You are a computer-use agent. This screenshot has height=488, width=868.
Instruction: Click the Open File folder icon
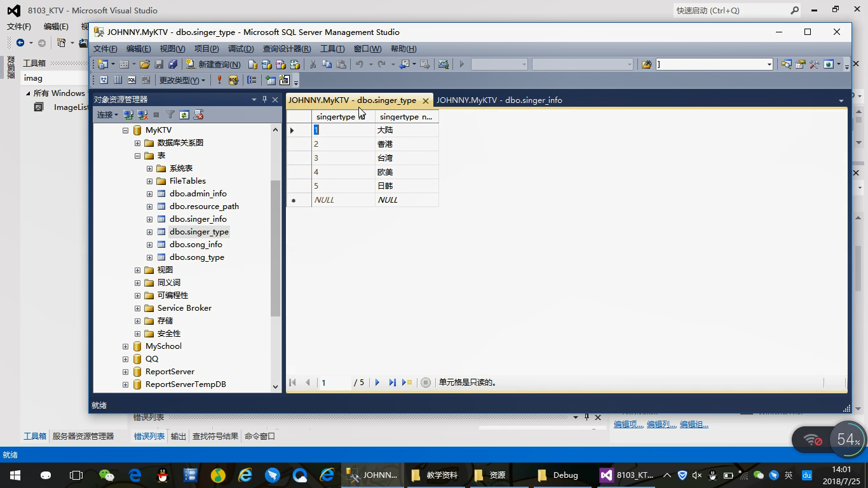tap(145, 64)
